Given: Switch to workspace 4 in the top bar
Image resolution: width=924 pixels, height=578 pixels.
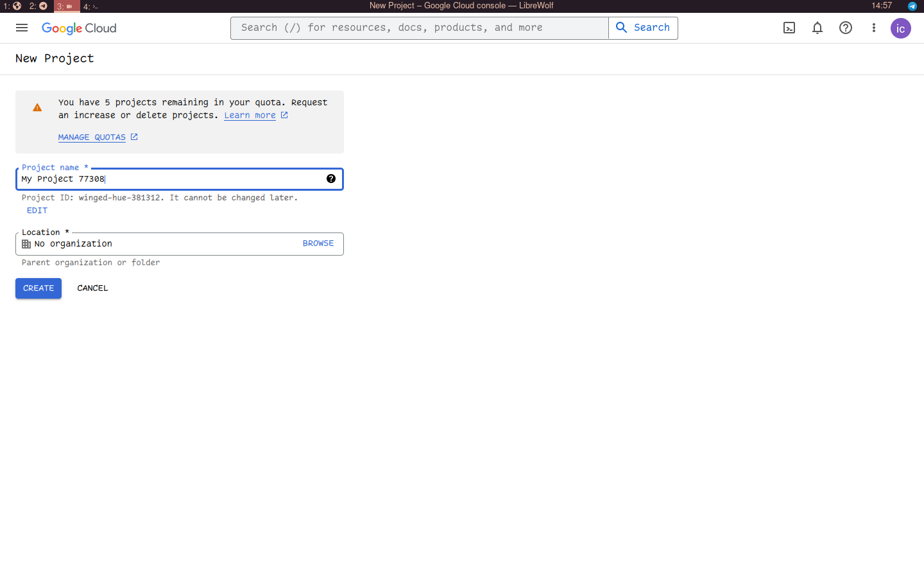Looking at the screenshot, I should [90, 6].
